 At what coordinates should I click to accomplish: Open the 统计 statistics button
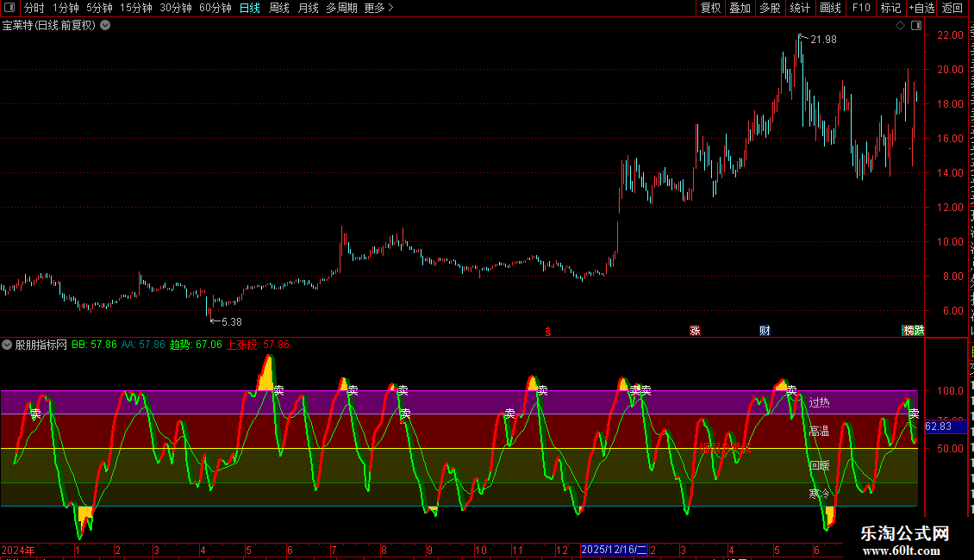(799, 8)
